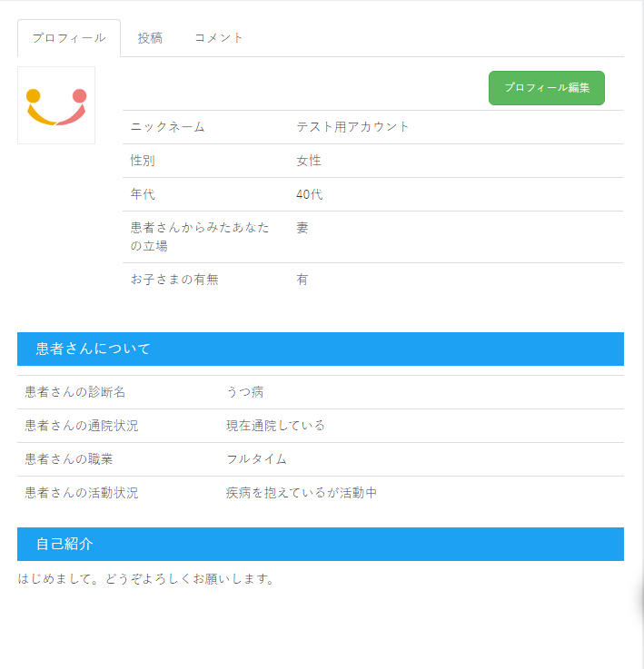Select the テスト用アカウント nickname value
The height and width of the screenshot is (669, 644).
352,127
